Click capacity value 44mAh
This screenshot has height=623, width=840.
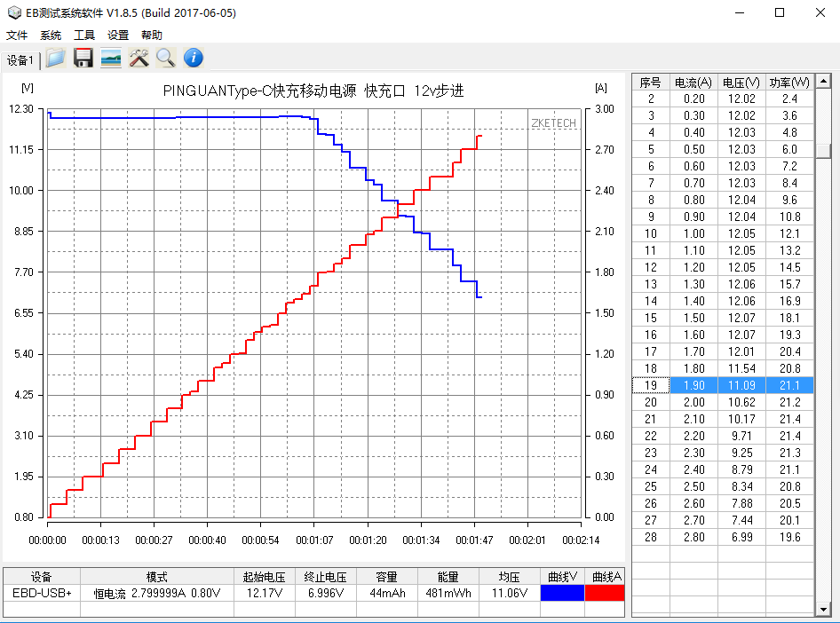coord(387,593)
